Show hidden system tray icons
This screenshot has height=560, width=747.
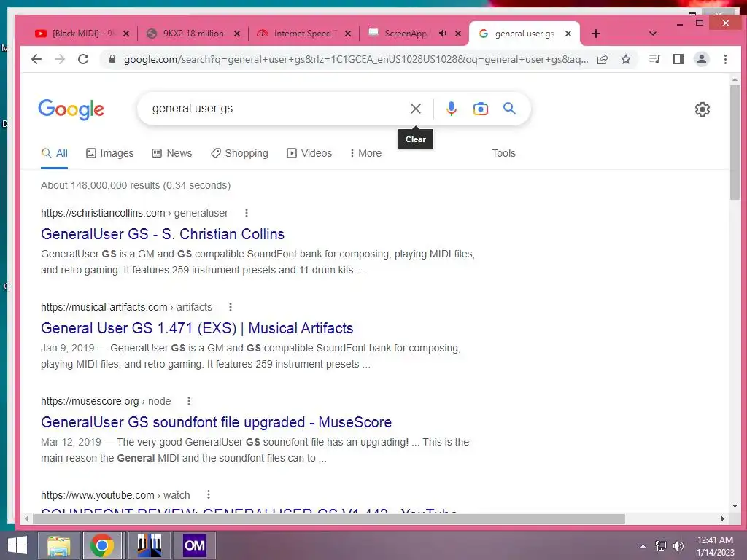point(643,546)
